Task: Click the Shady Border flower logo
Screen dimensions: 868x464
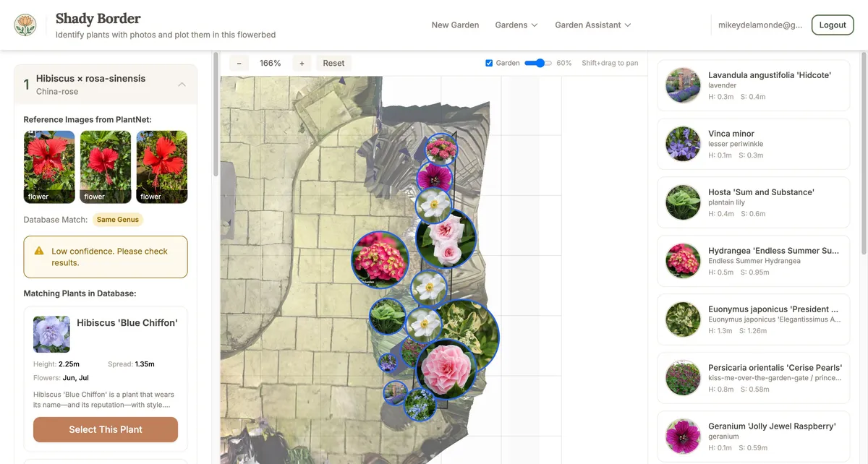Action: [25, 24]
